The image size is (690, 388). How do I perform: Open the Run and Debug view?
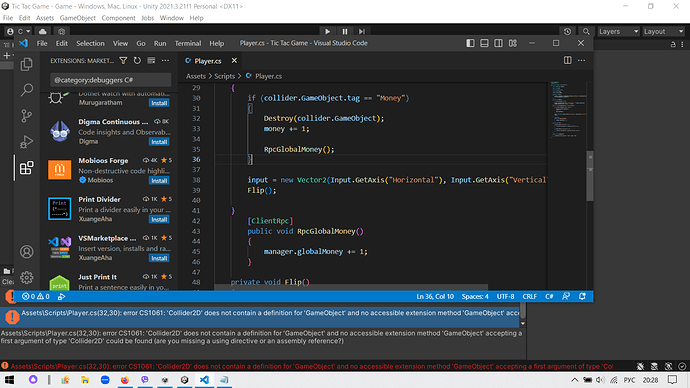tap(26, 142)
